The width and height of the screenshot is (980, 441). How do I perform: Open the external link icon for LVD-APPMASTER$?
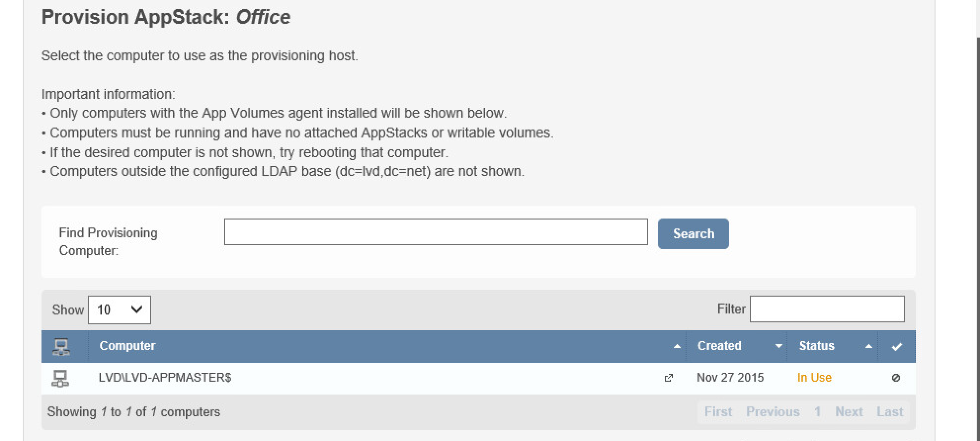[x=668, y=378]
